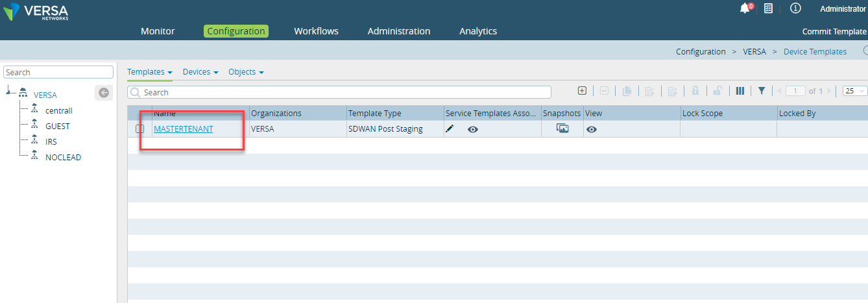Collapse the left sidebar with arrow button
The width and height of the screenshot is (868, 303).
pyautogui.click(x=104, y=93)
